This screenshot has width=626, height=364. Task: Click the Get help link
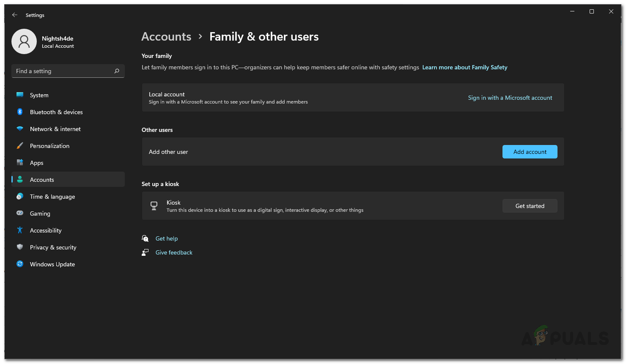(x=167, y=238)
